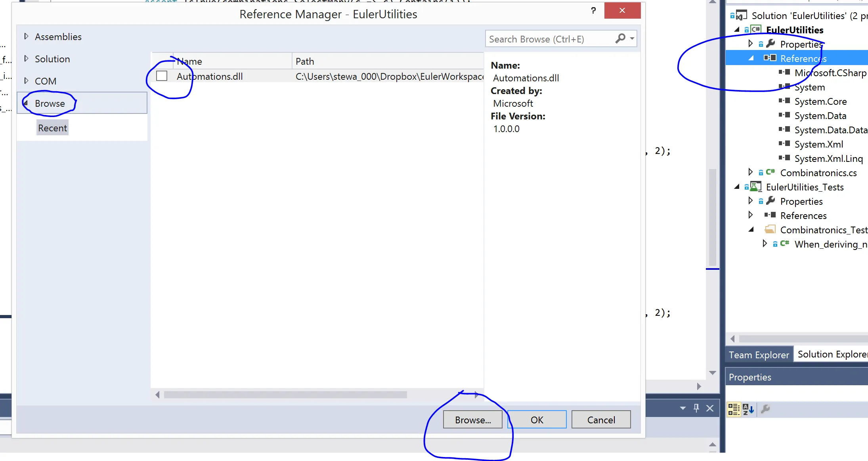Image resolution: width=868 pixels, height=461 pixels.
Task: Select the Recent sub-item under Browse
Action: pyautogui.click(x=52, y=128)
